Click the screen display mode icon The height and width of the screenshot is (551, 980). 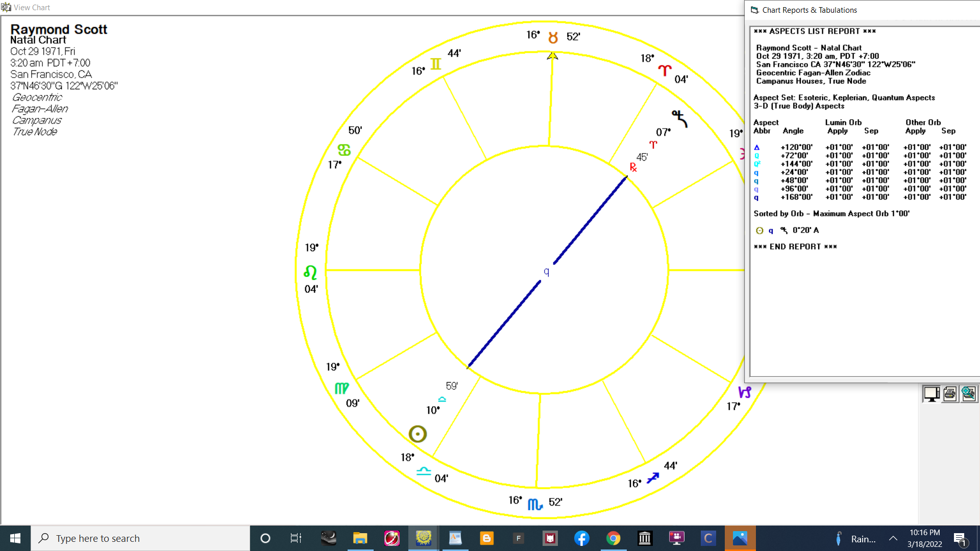932,394
